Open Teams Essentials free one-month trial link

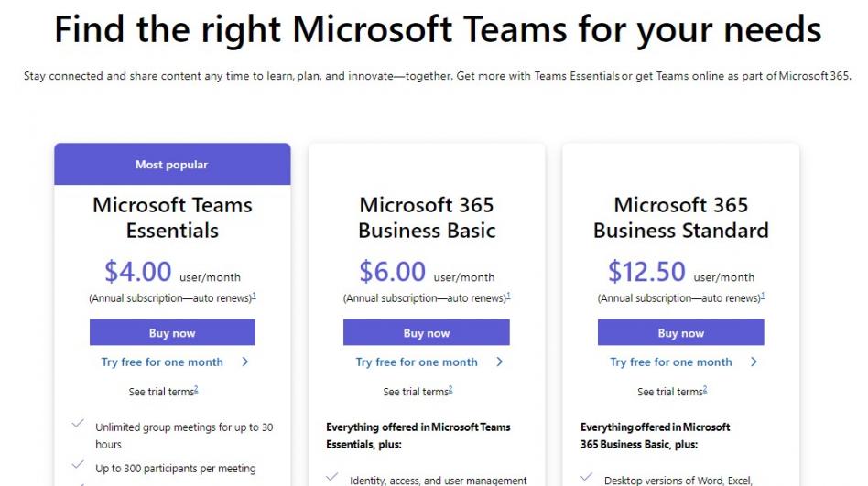click(162, 362)
